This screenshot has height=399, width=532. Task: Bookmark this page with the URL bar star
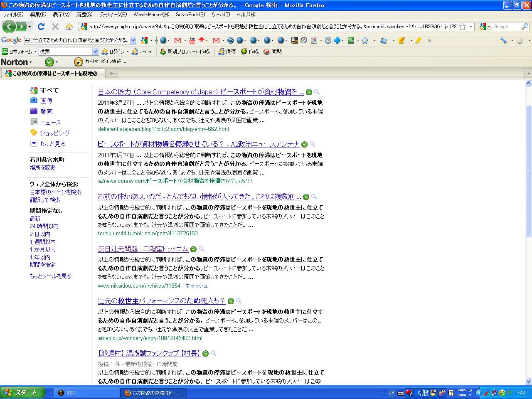pyautogui.click(x=463, y=27)
